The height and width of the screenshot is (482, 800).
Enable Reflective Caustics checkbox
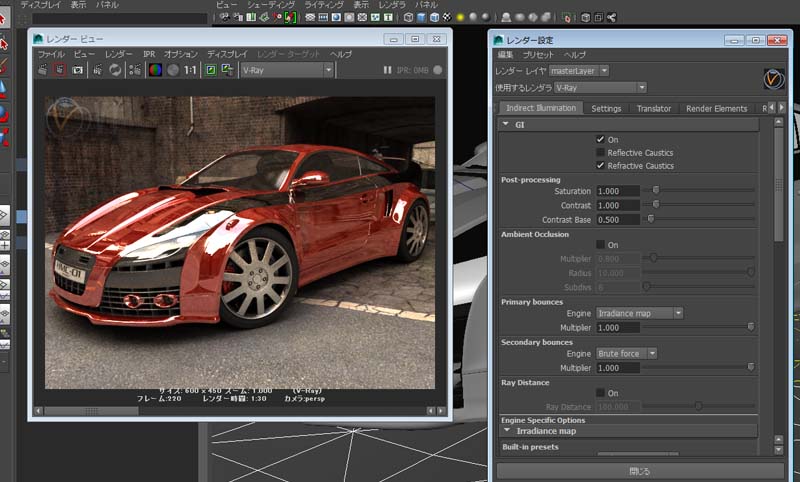[x=601, y=153]
